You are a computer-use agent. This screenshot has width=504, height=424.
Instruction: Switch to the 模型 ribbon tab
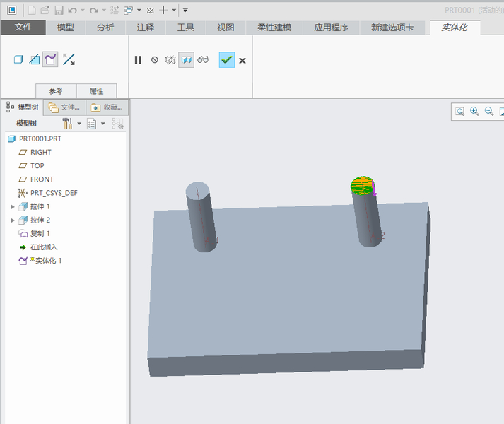coord(65,28)
